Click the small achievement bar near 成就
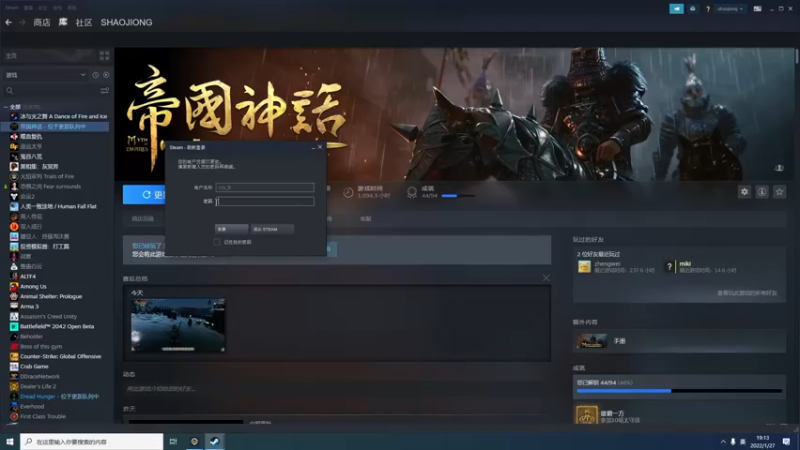This screenshot has height=450, width=800. (x=458, y=195)
